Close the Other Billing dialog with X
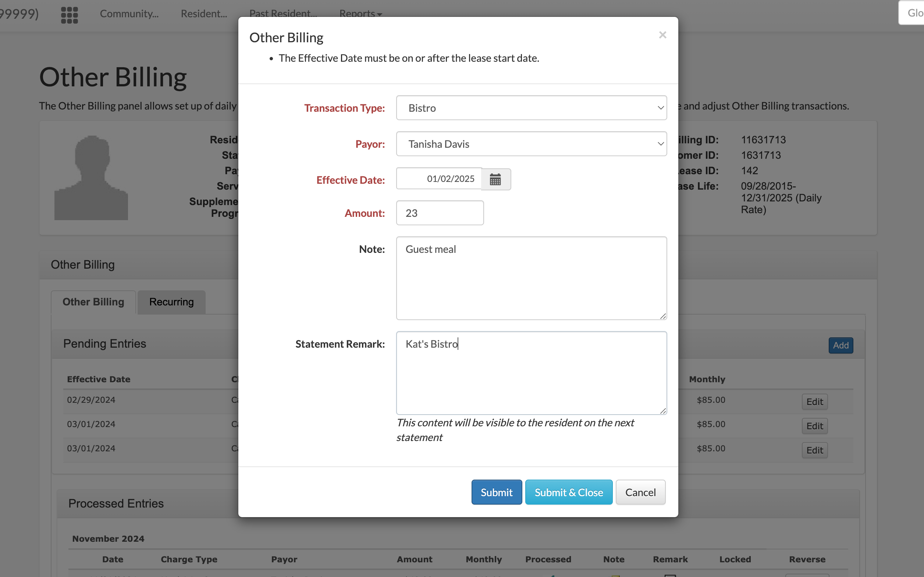Image resolution: width=924 pixels, height=577 pixels. 662,35
